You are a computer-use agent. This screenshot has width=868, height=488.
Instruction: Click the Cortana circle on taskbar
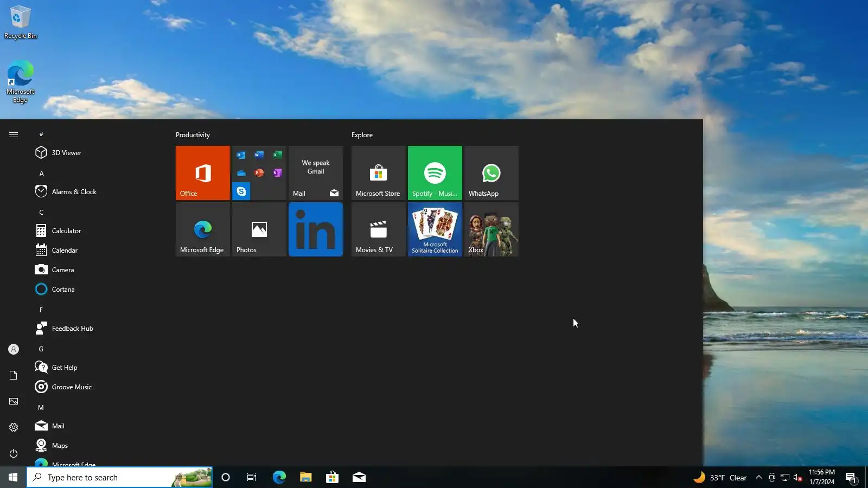point(226,477)
